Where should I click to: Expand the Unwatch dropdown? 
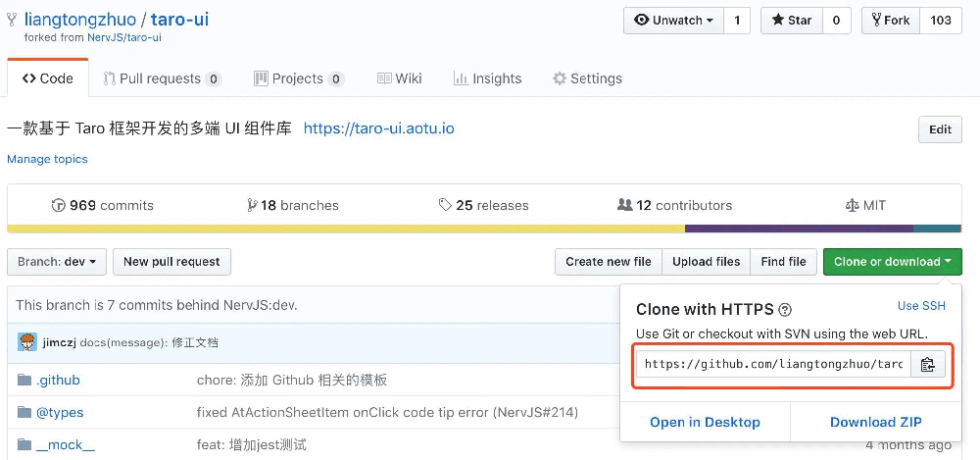coord(674,21)
